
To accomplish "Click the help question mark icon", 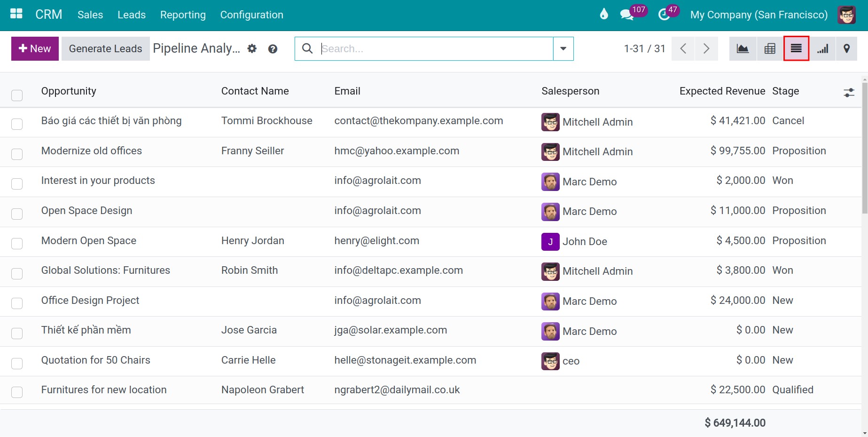I will point(273,49).
